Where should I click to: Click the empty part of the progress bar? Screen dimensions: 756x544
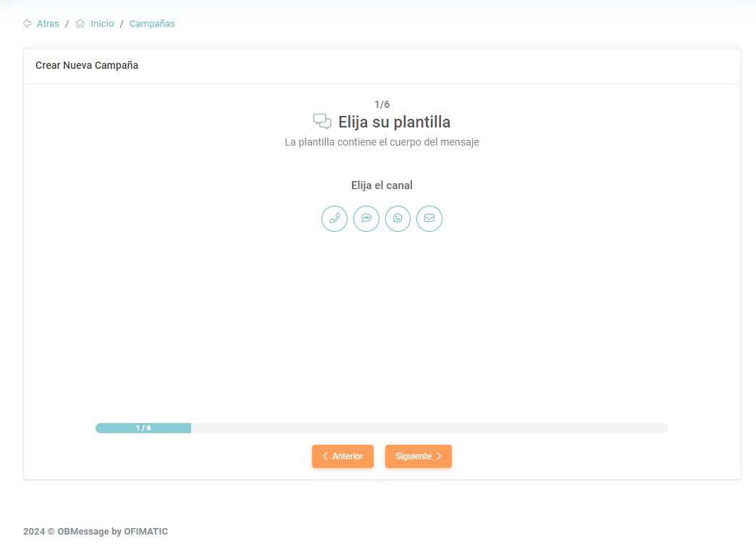coord(429,428)
